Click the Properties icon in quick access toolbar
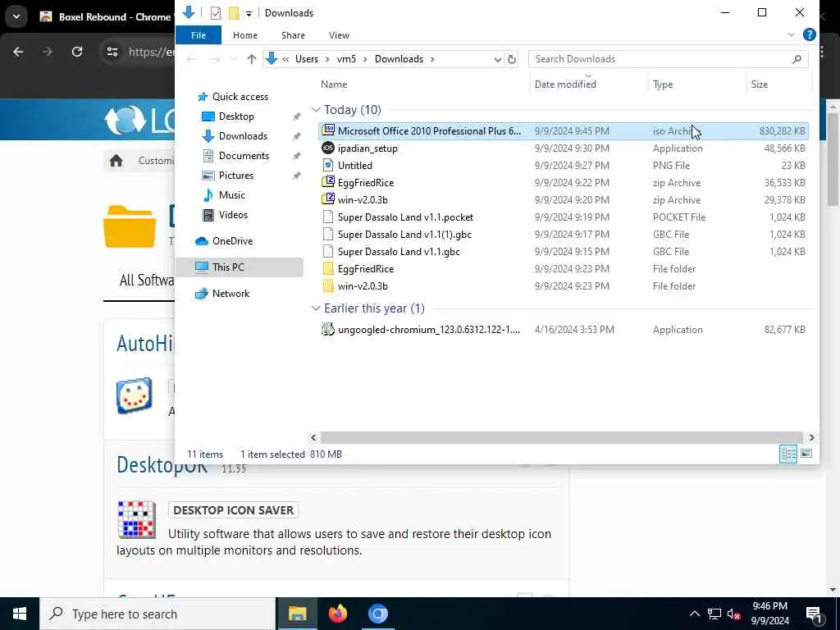 [x=216, y=13]
